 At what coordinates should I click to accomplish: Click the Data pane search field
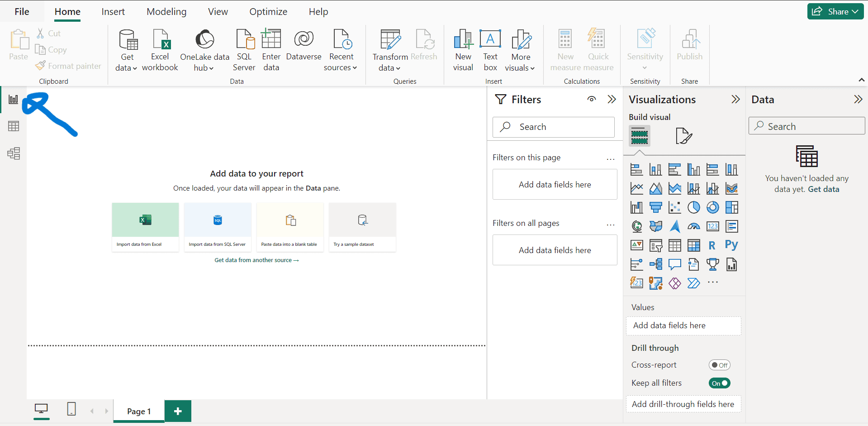click(806, 126)
